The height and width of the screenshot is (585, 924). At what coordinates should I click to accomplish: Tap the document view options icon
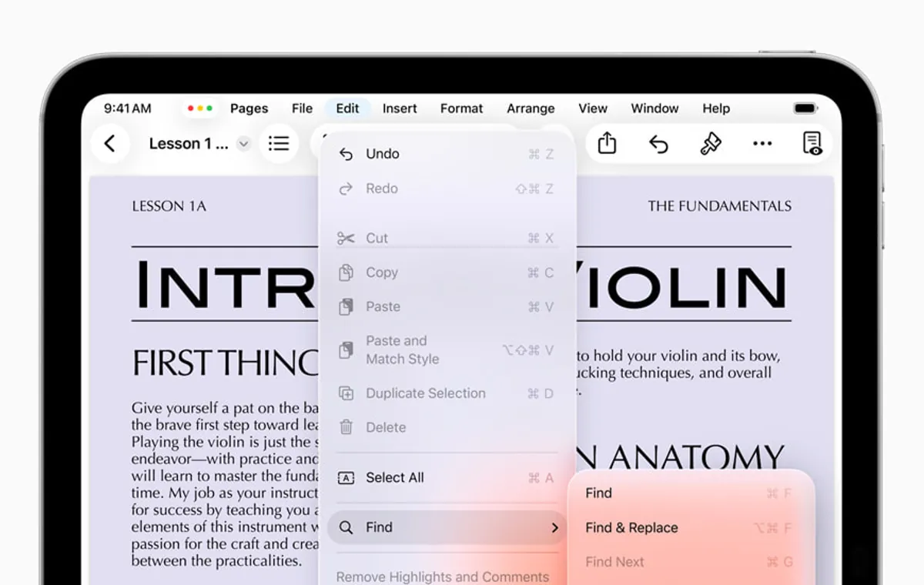[812, 143]
